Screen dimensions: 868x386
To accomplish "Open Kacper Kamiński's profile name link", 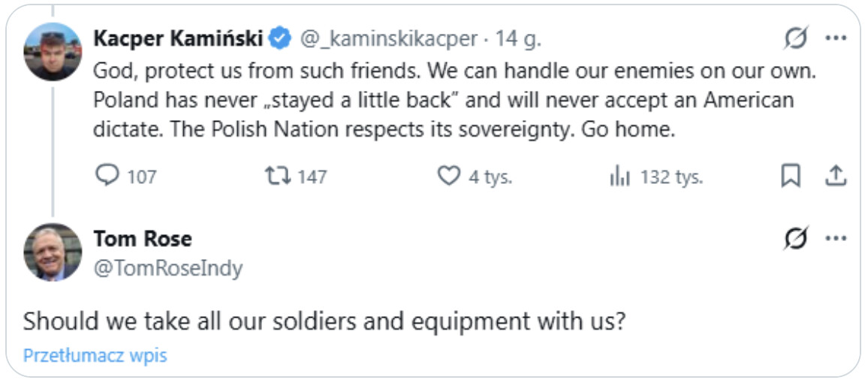I will click(x=178, y=38).
